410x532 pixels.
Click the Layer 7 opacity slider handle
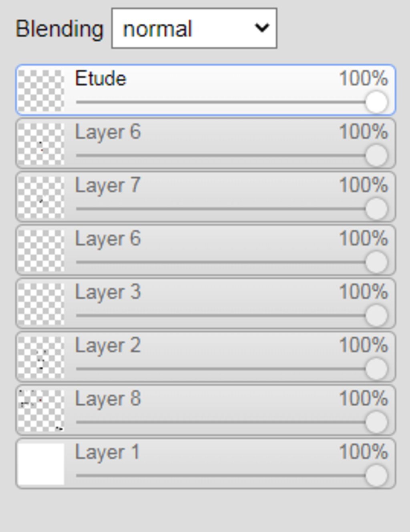[376, 209]
